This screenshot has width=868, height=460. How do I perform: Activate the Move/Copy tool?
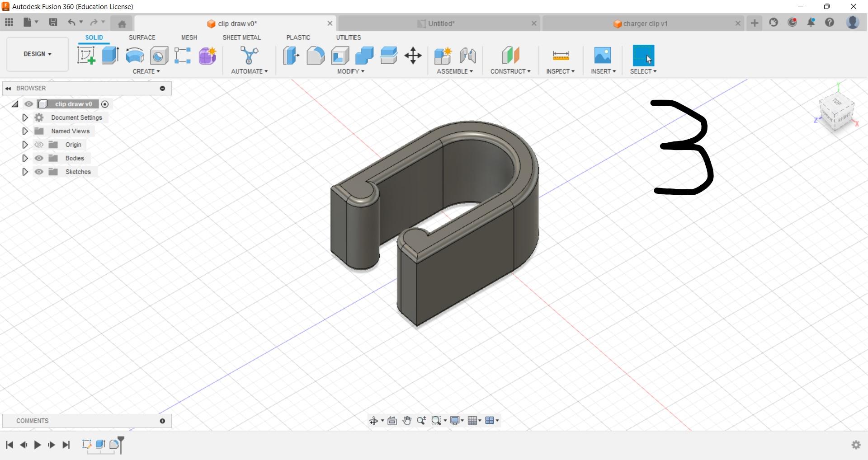[x=412, y=56]
